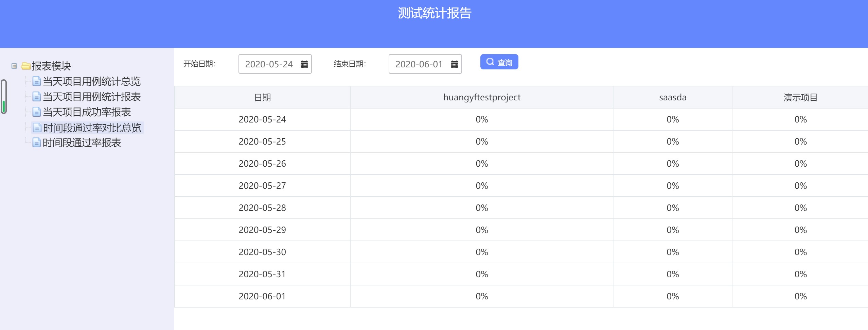
Task: Click inside the start date input field
Action: [268, 64]
